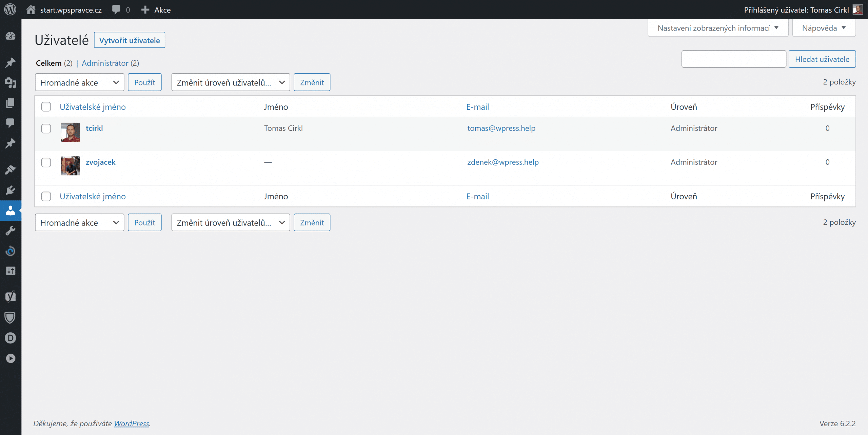
Task: Click the Vytvořit uživatele button
Action: click(130, 40)
